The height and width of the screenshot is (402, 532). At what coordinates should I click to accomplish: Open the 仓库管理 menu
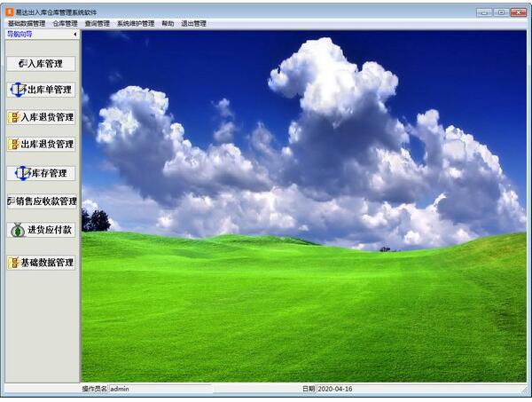coord(66,24)
